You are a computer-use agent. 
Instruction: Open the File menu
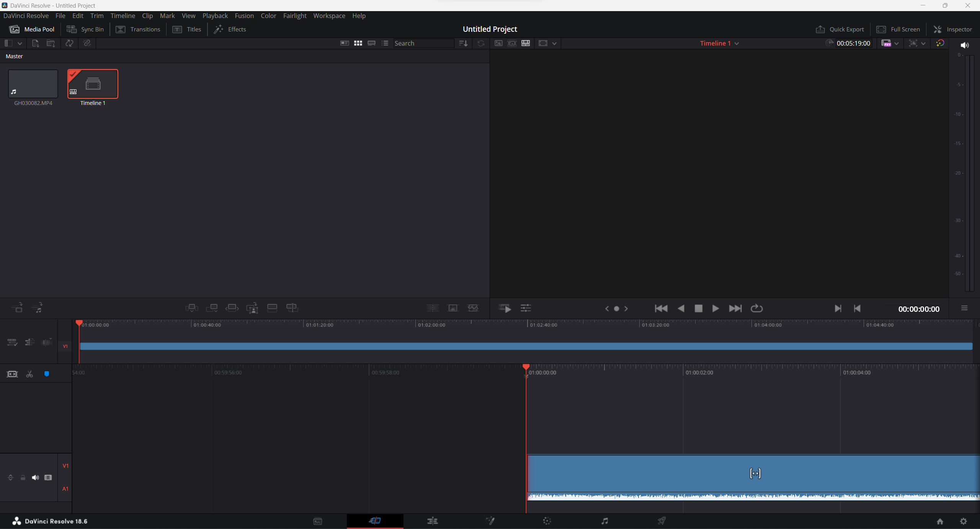[x=60, y=16]
